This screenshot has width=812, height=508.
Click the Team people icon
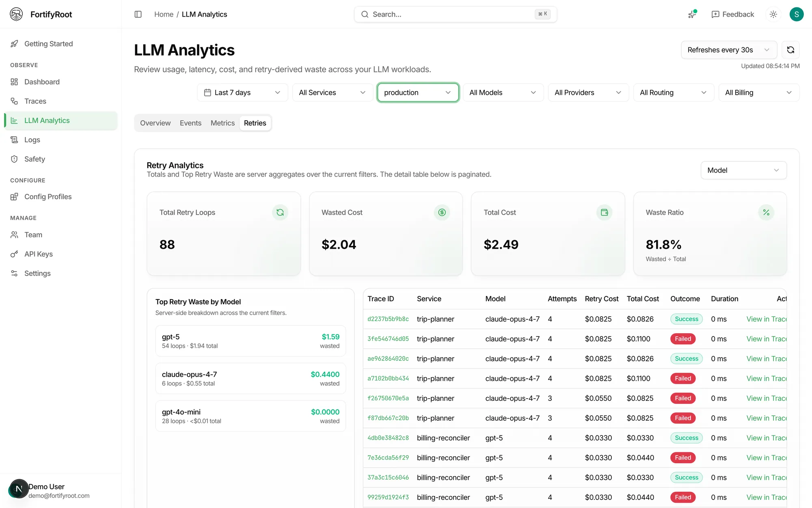pyautogui.click(x=14, y=235)
